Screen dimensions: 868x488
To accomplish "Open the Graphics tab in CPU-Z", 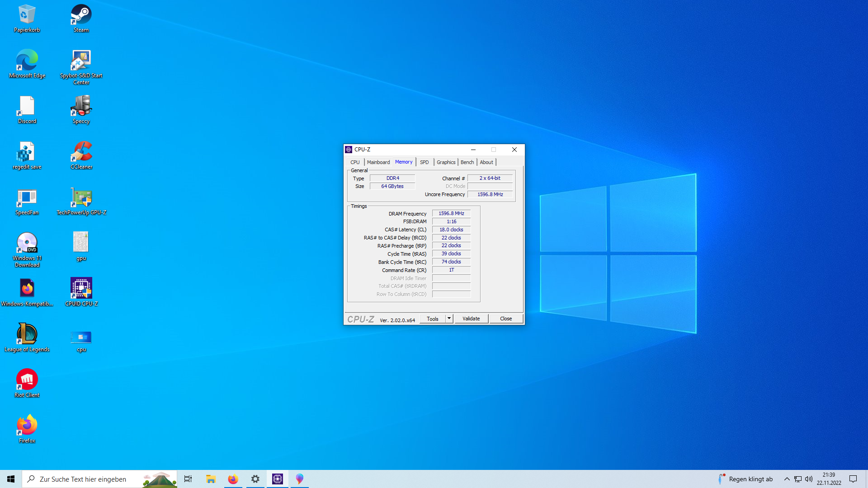I will [x=446, y=162].
